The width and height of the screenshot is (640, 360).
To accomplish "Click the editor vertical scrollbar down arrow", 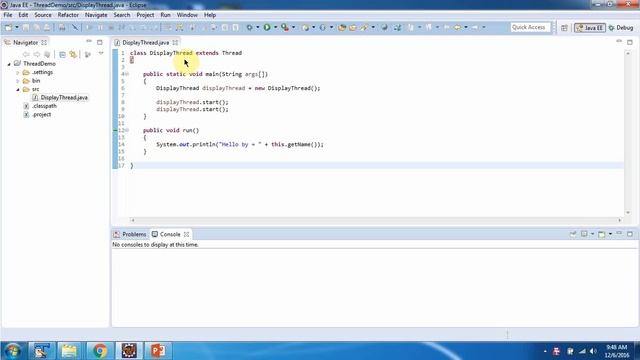I will pyautogui.click(x=628, y=213).
